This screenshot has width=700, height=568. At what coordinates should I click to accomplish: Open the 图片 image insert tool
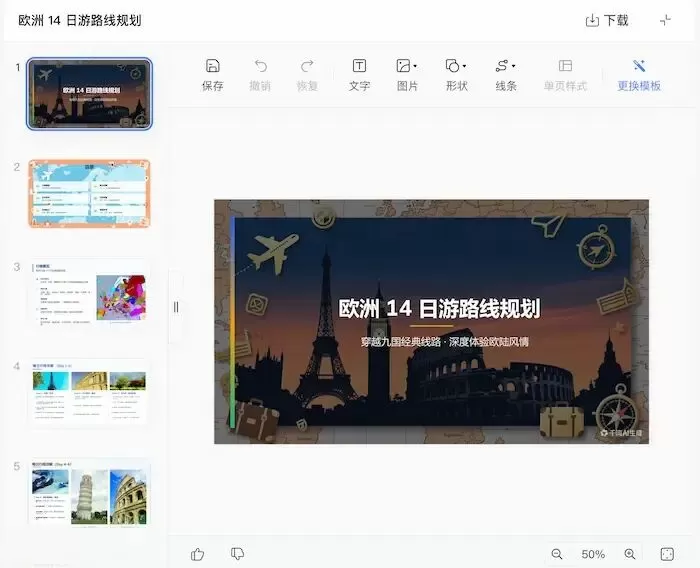[x=404, y=66]
